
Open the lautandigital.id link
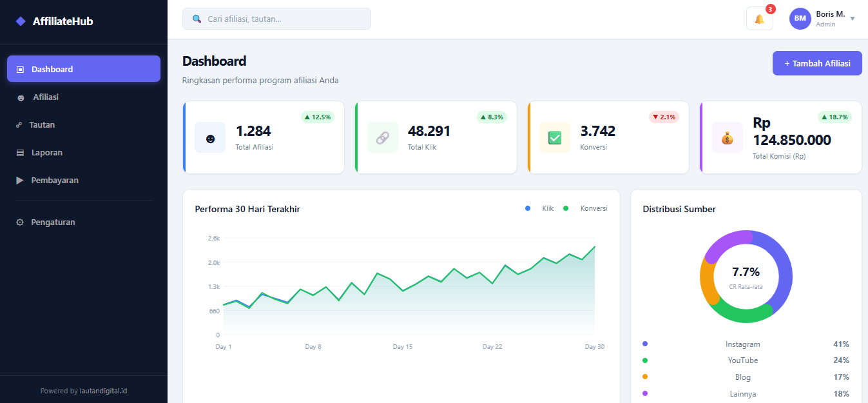coord(103,391)
